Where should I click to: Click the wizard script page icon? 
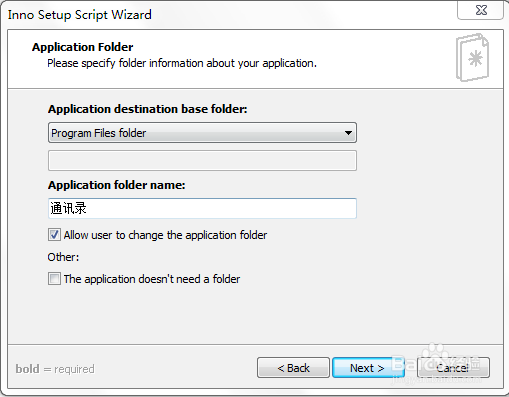tap(472, 57)
